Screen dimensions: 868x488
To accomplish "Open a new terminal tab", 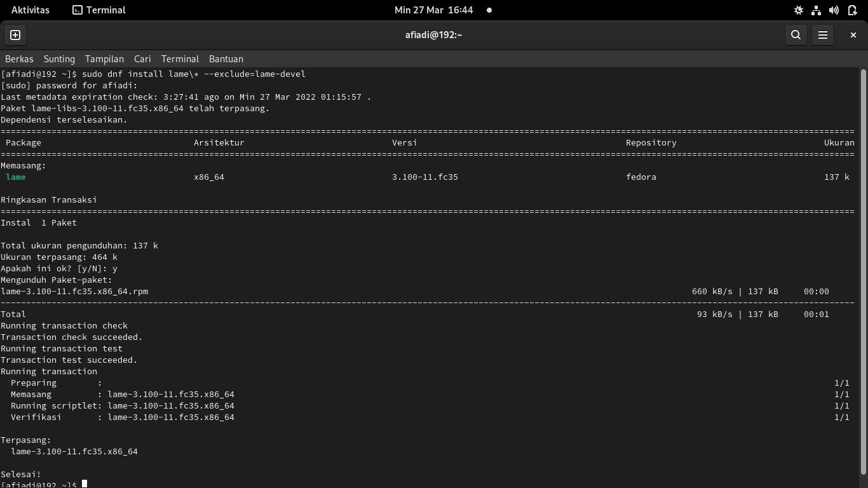I will pos(15,35).
